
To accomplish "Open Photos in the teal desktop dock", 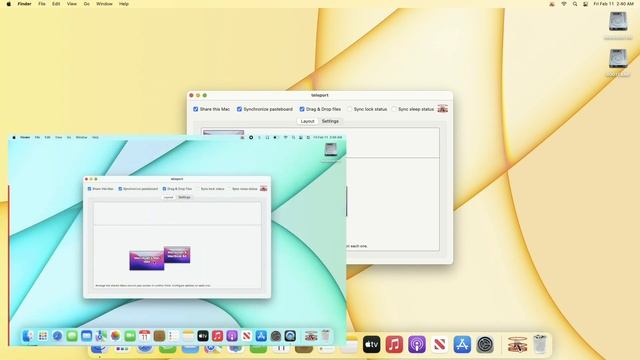I will (x=116, y=336).
